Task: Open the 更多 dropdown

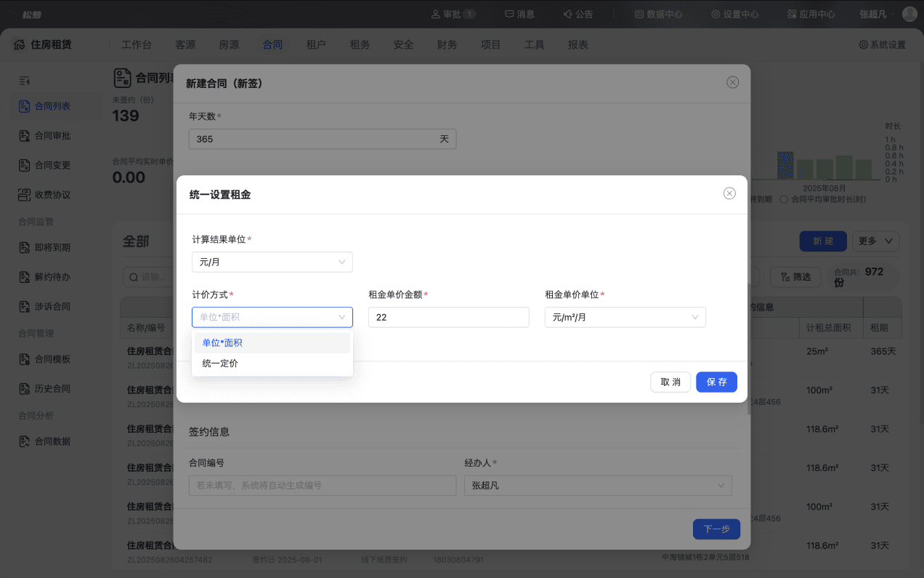Action: click(875, 241)
